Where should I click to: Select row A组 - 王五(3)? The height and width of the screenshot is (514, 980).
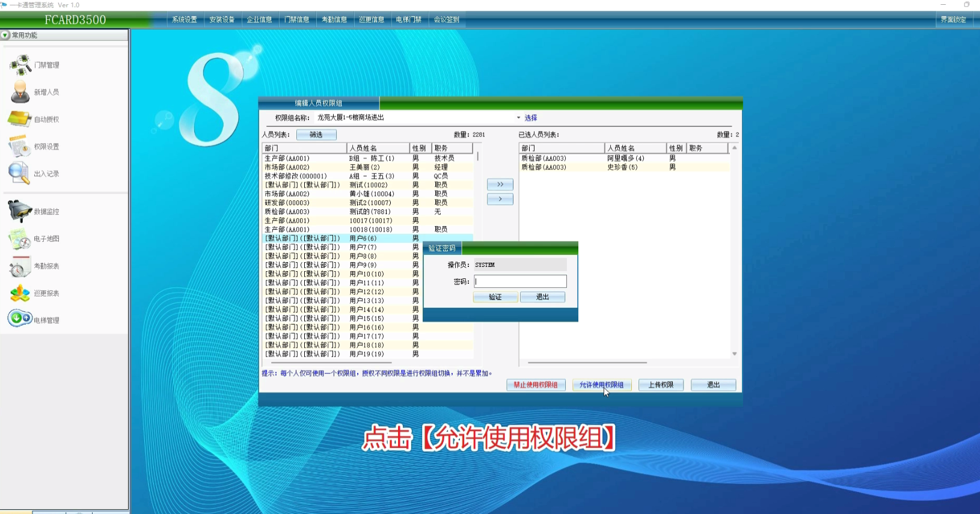[x=368, y=176]
